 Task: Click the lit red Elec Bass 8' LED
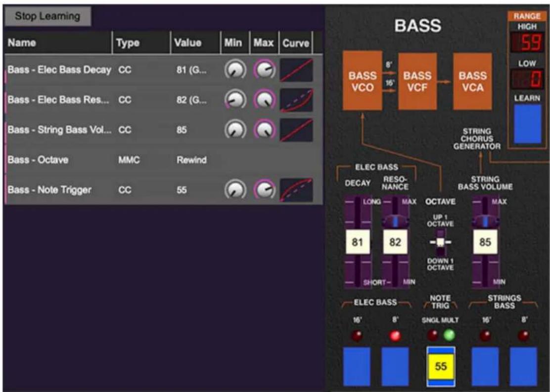pyautogui.click(x=395, y=336)
